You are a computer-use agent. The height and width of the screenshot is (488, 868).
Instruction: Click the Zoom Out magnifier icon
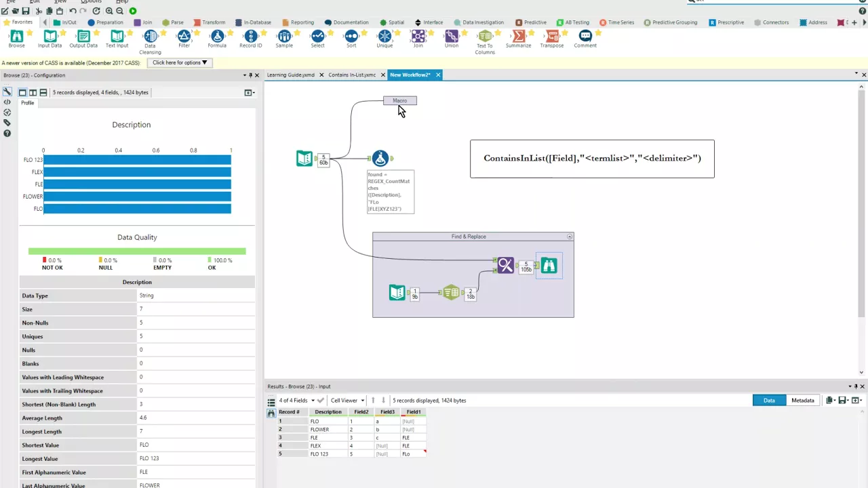(120, 11)
